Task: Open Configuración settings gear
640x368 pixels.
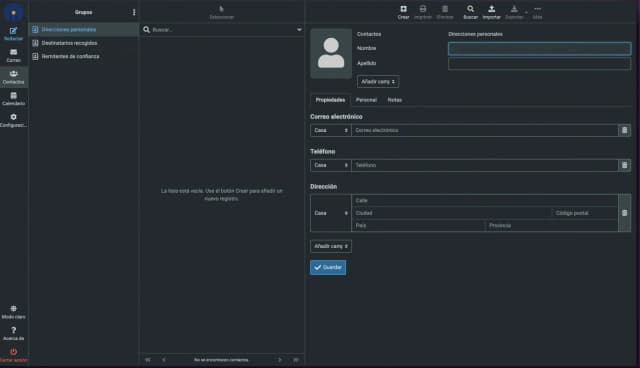Action: (13, 120)
